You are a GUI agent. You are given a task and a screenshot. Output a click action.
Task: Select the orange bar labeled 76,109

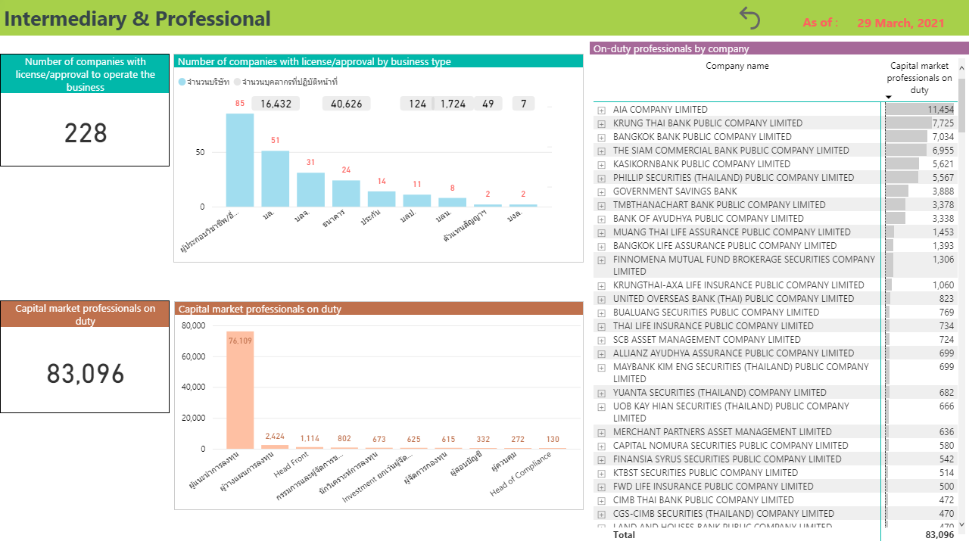coord(240,390)
